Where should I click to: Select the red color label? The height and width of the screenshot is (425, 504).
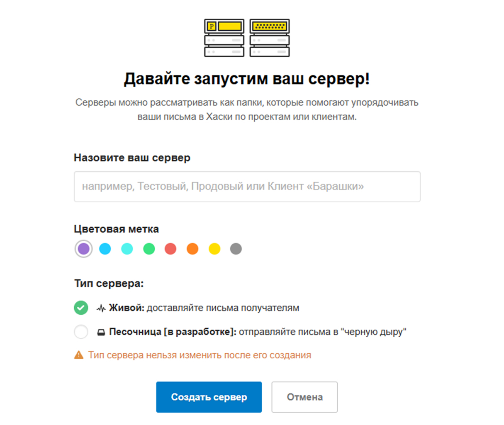tap(170, 249)
